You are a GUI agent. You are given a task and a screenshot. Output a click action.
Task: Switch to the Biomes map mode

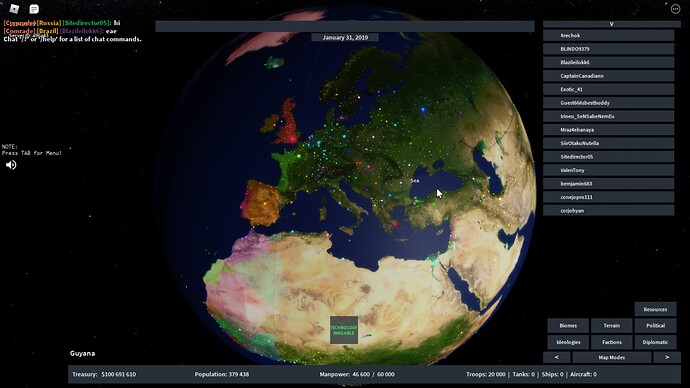pyautogui.click(x=568, y=326)
